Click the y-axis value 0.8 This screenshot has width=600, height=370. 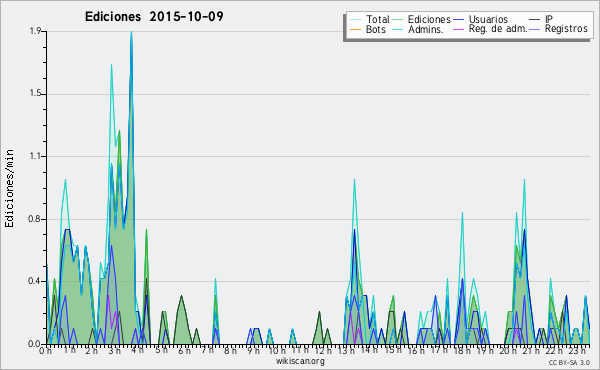pyautogui.click(x=35, y=219)
